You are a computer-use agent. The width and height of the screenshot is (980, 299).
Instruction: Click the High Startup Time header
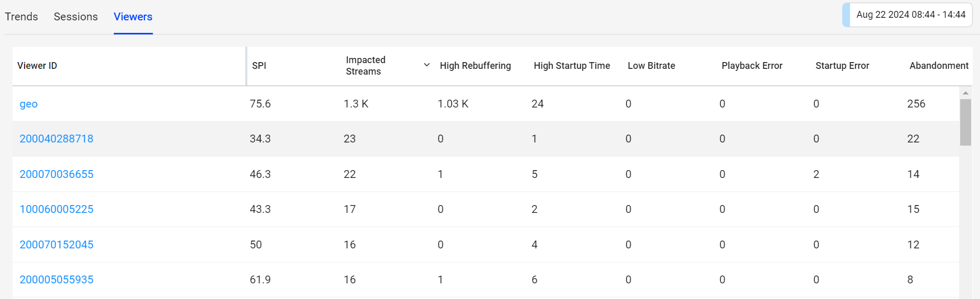pyautogui.click(x=571, y=66)
